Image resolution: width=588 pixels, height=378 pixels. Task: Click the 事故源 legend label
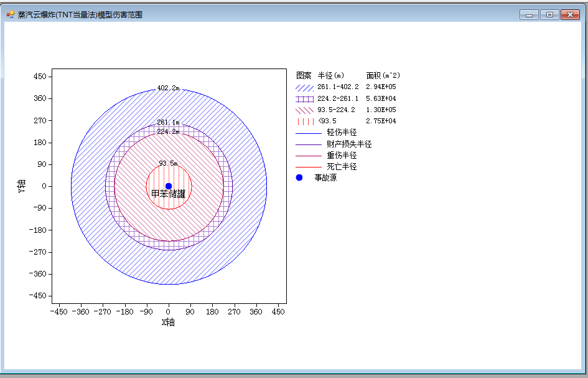click(325, 178)
